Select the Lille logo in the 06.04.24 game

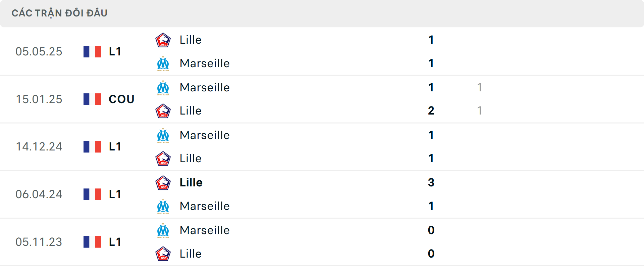tap(163, 182)
